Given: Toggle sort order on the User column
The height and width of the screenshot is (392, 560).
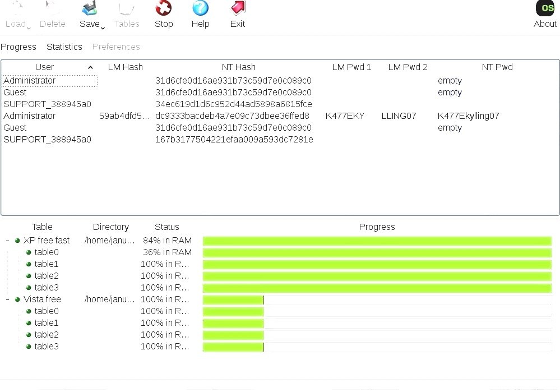Looking at the screenshot, I should tap(90, 67).
